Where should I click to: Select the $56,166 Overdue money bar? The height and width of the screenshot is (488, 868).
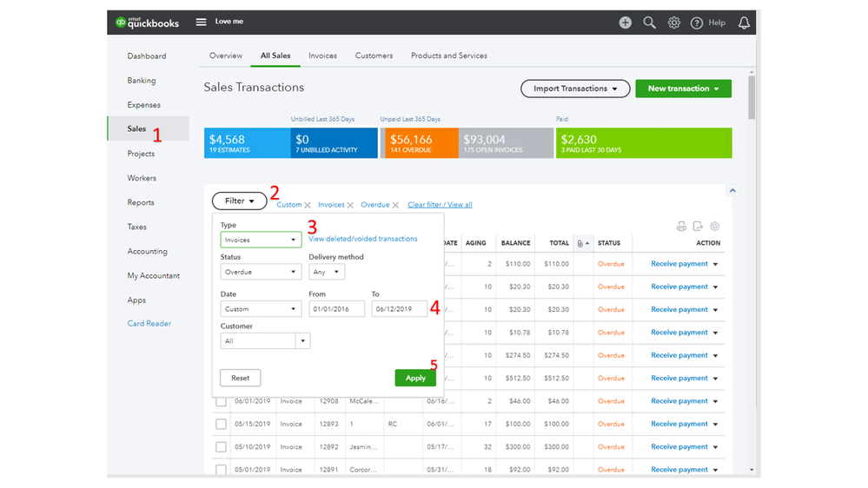[x=421, y=142]
